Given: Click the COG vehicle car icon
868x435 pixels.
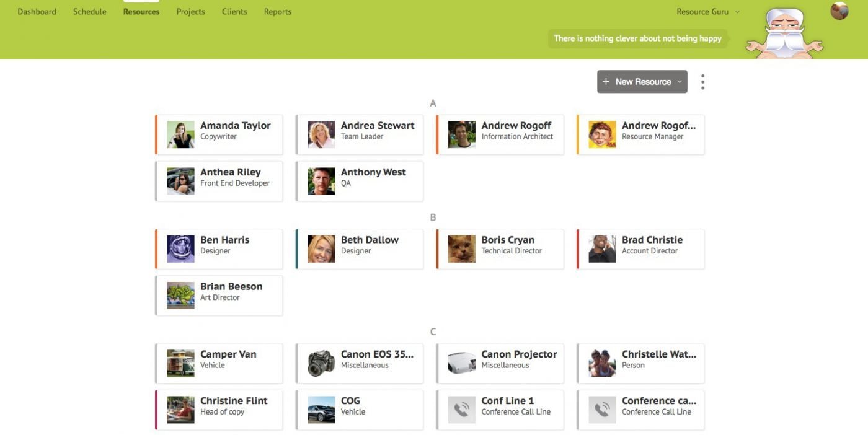Looking at the screenshot, I should (x=321, y=410).
